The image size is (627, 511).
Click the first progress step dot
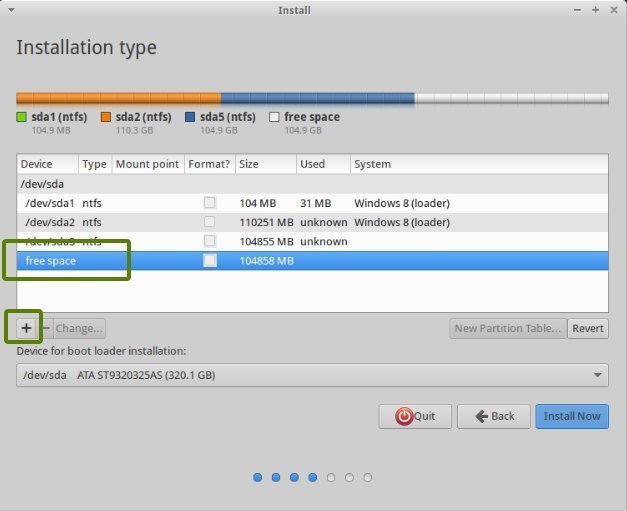pos(258,477)
